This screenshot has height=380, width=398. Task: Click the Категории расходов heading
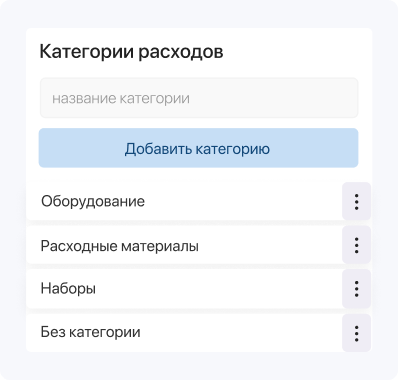click(131, 52)
